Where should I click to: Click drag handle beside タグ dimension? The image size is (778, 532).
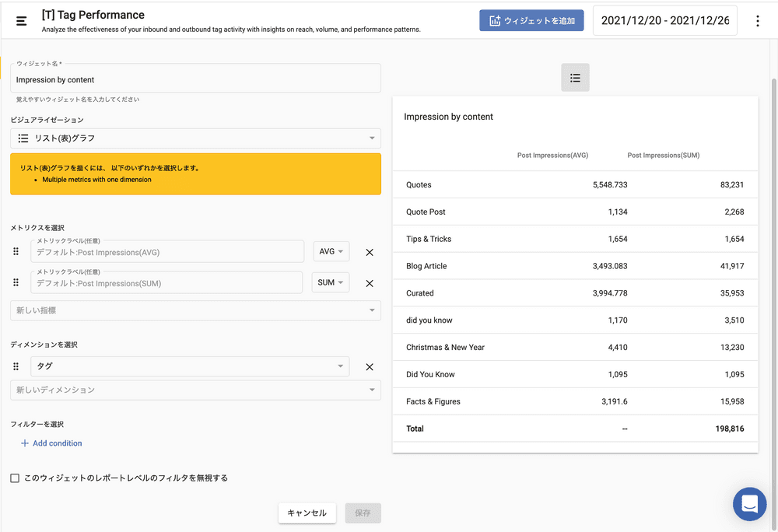tap(16, 367)
